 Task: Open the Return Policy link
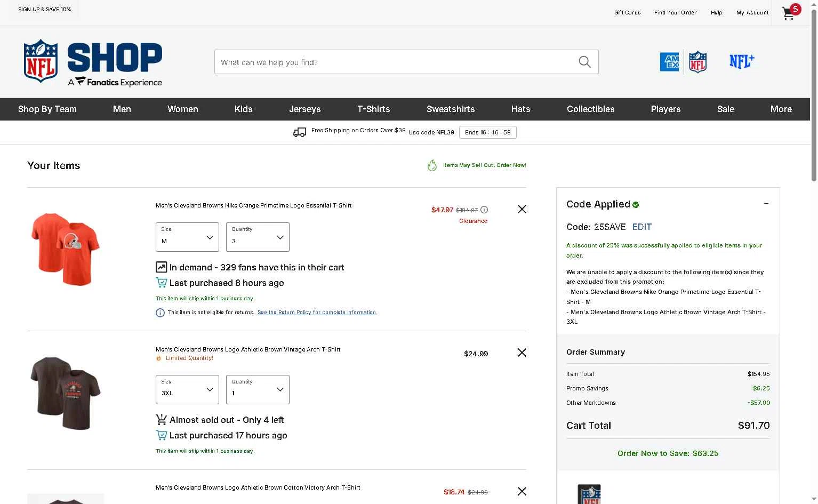317,313
